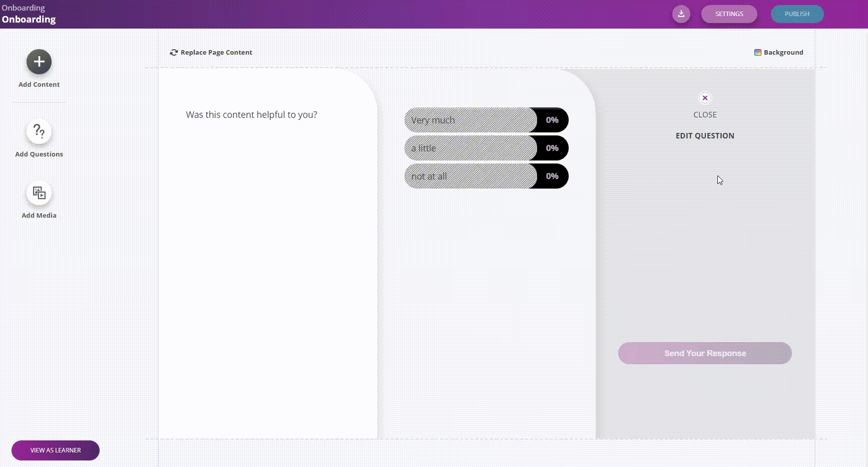Screen dimensions: 868x467
Task: Click the 0% value on 'not at all'
Action: tap(552, 176)
